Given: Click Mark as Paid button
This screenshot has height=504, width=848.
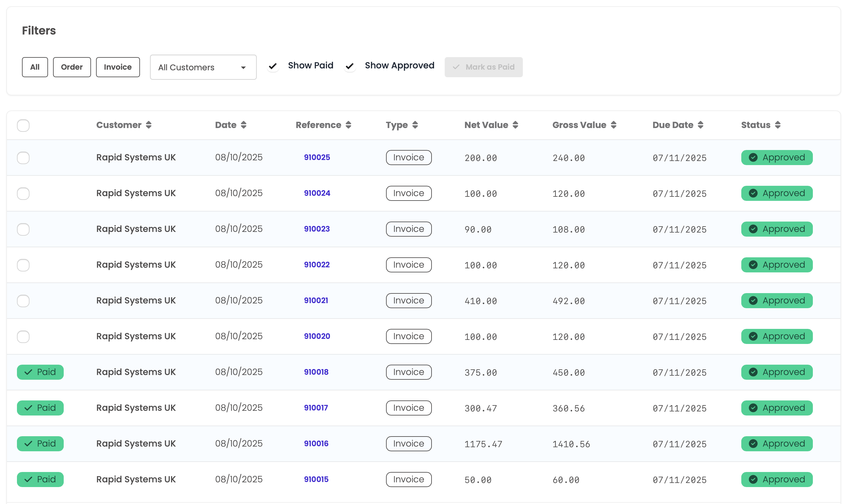Looking at the screenshot, I should (x=484, y=67).
